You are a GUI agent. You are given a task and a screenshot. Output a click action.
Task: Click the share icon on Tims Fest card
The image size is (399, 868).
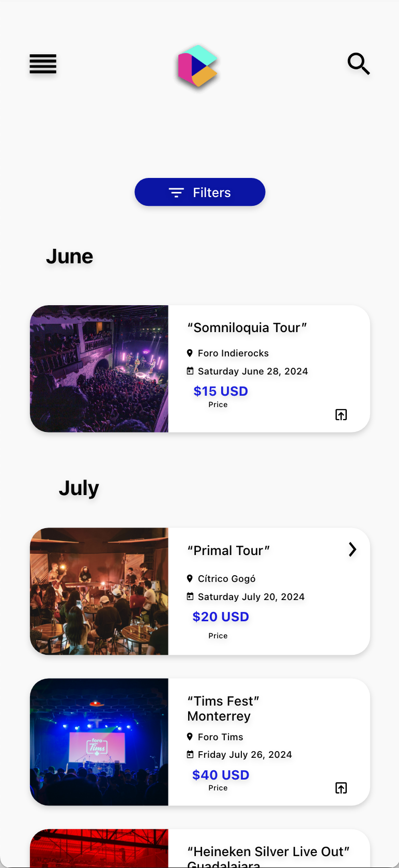tap(341, 788)
